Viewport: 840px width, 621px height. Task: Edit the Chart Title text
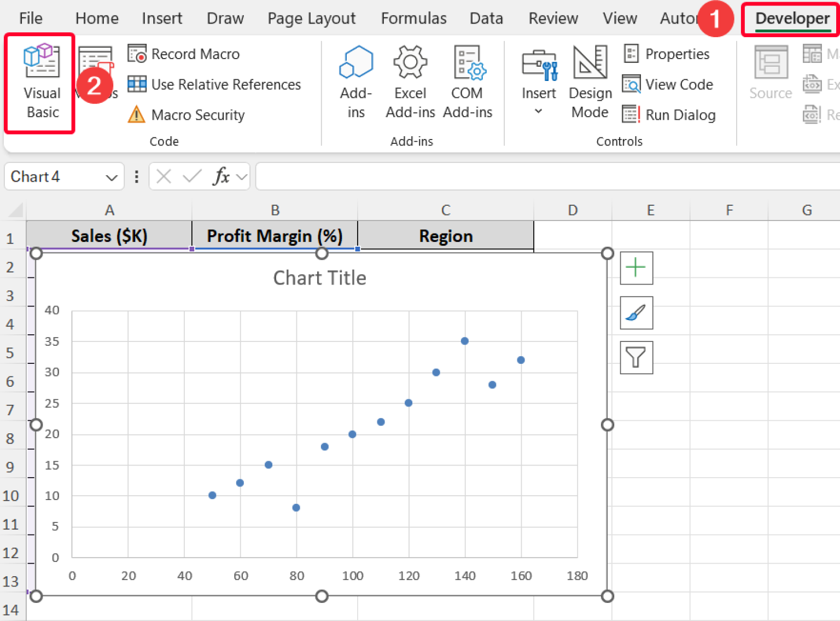pos(319,277)
